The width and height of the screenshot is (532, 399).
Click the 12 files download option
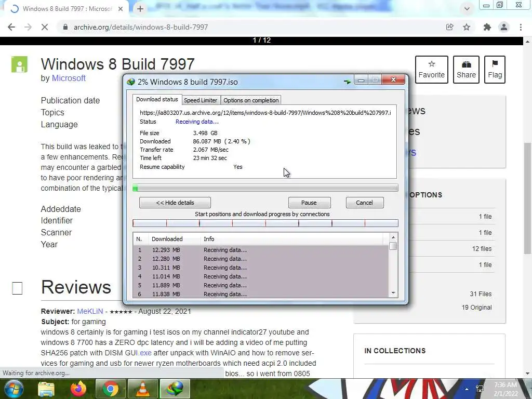point(482,249)
